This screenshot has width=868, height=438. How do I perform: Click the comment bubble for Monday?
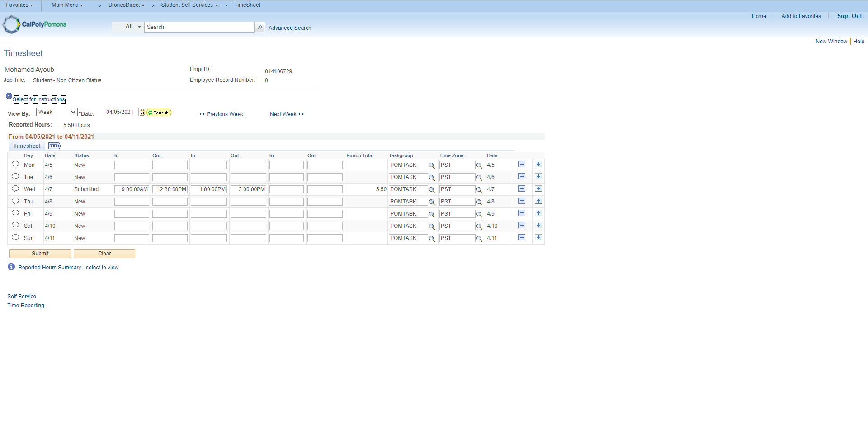tap(15, 165)
